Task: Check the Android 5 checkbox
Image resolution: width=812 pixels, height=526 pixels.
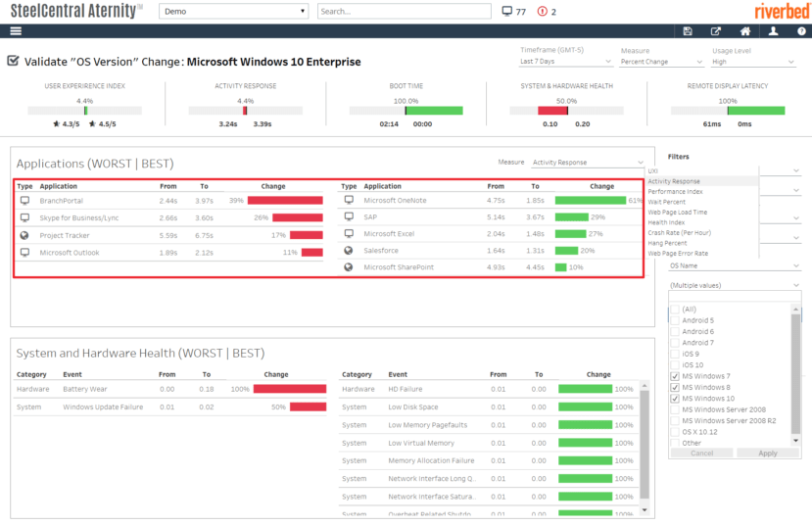Action: pos(675,320)
